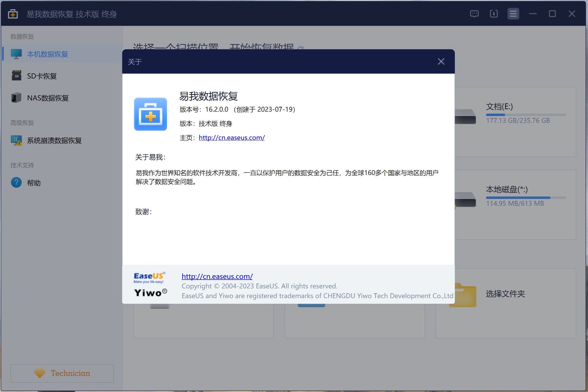588x392 pixels.
Task: Click the 易我数据恢复 toolbox icon in dialog
Action: pyautogui.click(x=150, y=114)
